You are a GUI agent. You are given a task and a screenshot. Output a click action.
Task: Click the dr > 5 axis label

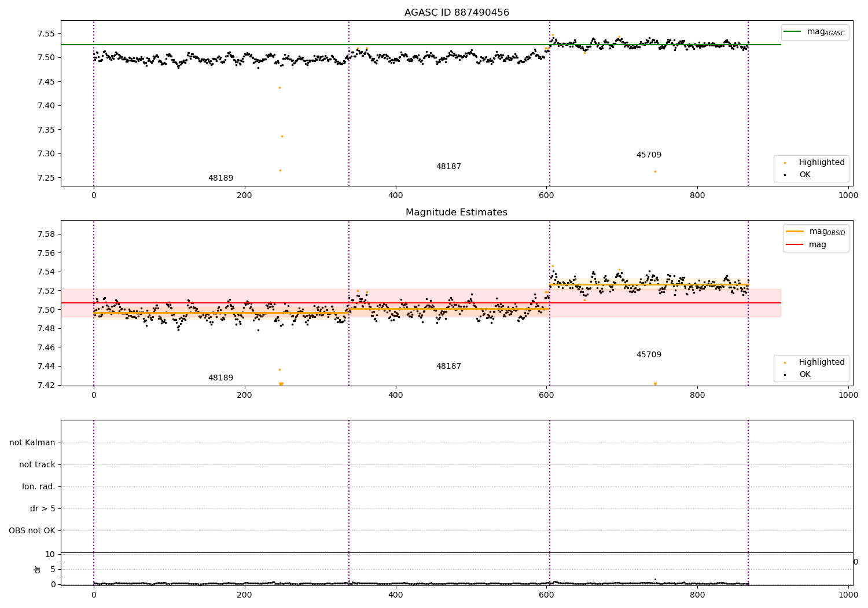pyautogui.click(x=43, y=508)
